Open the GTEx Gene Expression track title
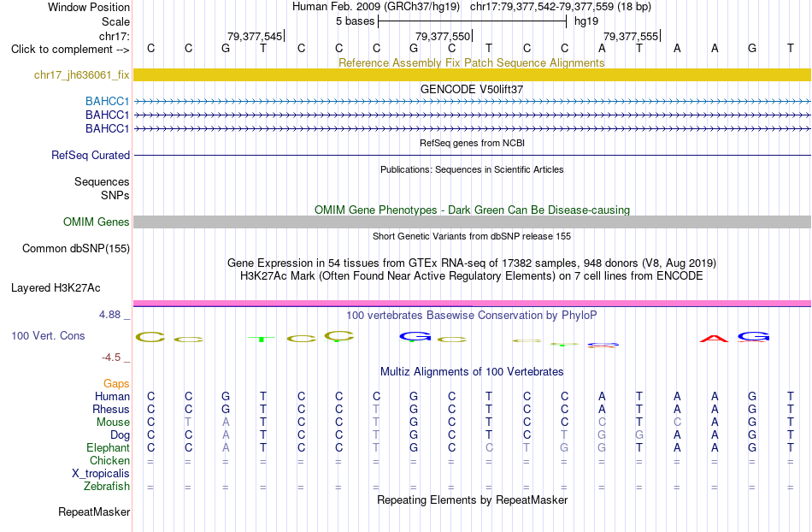The height and width of the screenshot is (532, 812). [x=472, y=263]
